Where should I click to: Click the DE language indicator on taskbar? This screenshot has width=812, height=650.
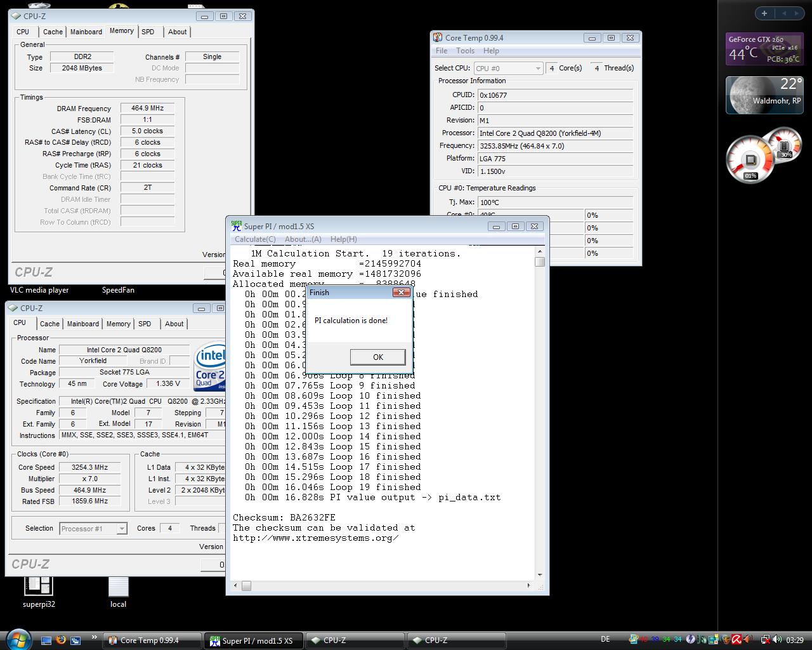[x=605, y=639]
